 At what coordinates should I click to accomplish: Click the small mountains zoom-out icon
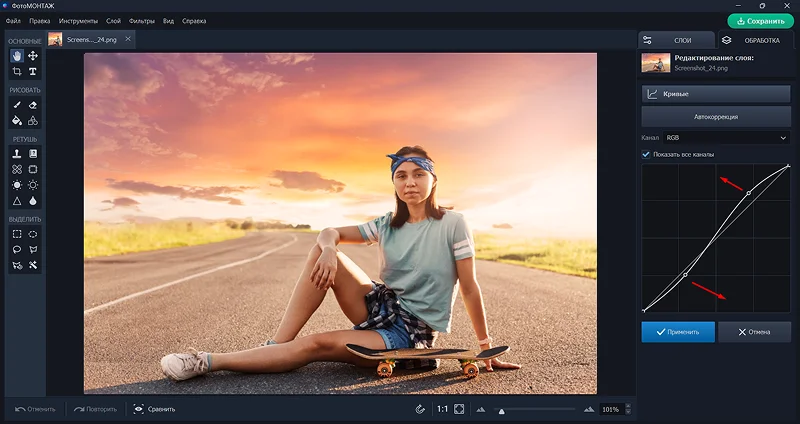[481, 409]
